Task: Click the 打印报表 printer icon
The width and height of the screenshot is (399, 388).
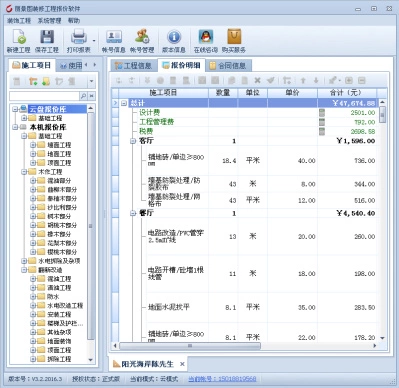Action: (x=79, y=37)
